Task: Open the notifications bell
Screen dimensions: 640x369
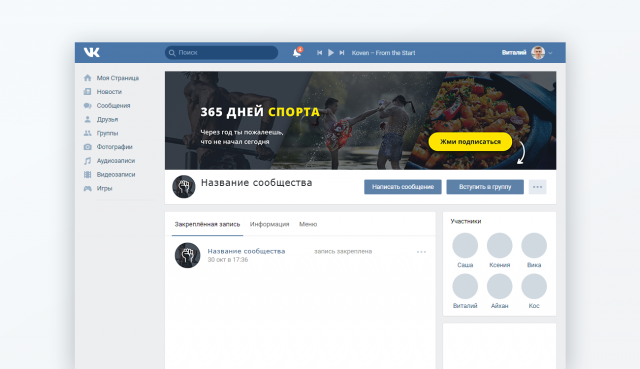Action: click(x=297, y=53)
